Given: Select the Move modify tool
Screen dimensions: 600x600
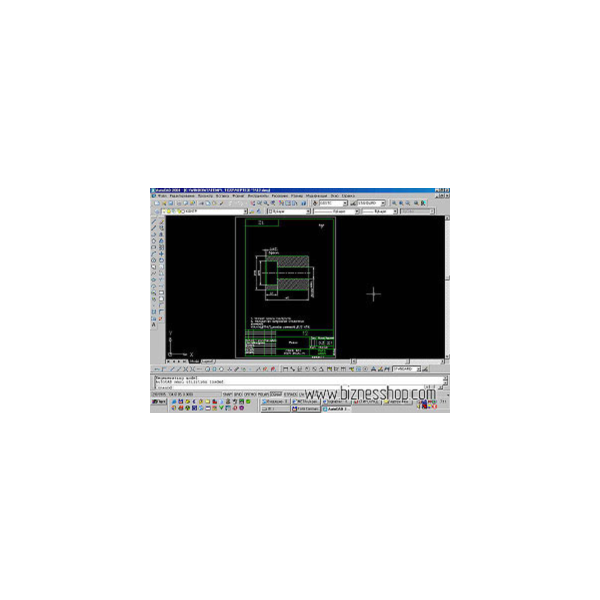Looking at the screenshot, I should tap(161, 254).
